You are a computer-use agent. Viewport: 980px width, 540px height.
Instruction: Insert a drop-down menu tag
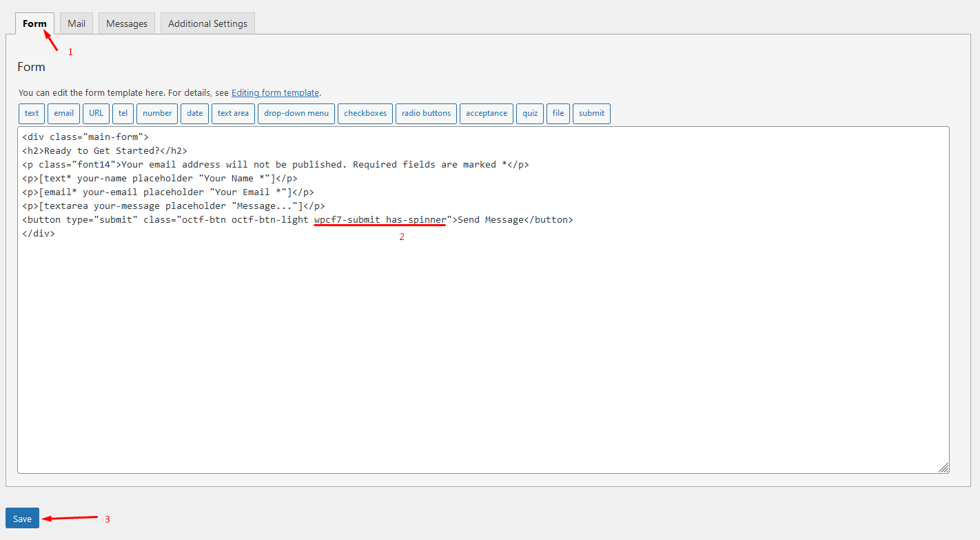click(x=296, y=113)
